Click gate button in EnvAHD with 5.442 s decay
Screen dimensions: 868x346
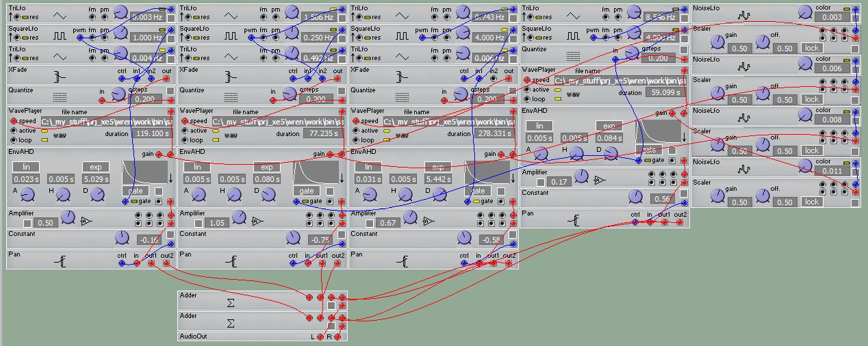[x=478, y=191]
